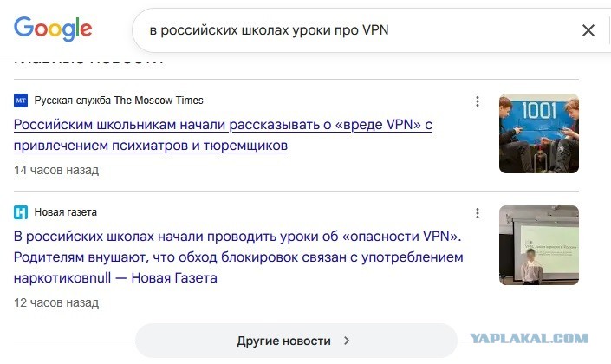Click the 12 часов назад timestamp
Viewport: 611px width, 364px height.
(x=56, y=302)
